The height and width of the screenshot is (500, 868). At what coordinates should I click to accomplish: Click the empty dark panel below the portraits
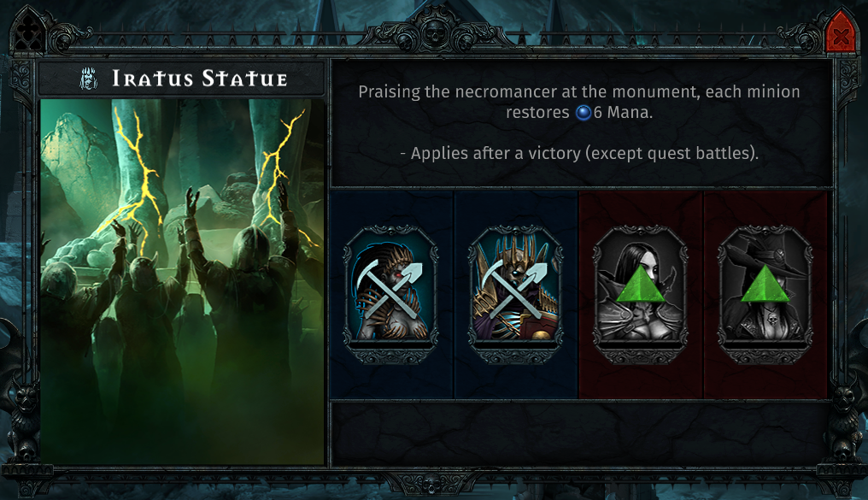tap(581, 433)
